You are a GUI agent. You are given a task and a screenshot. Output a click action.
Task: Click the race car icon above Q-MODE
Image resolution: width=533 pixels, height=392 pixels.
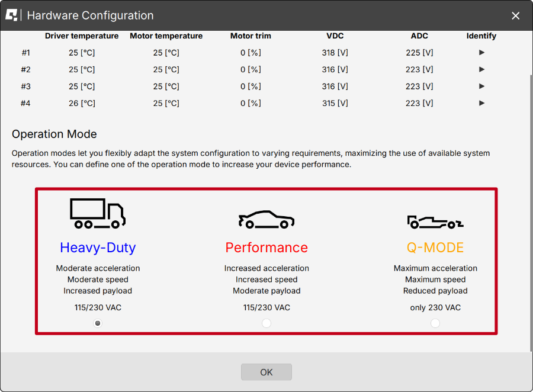click(x=435, y=221)
